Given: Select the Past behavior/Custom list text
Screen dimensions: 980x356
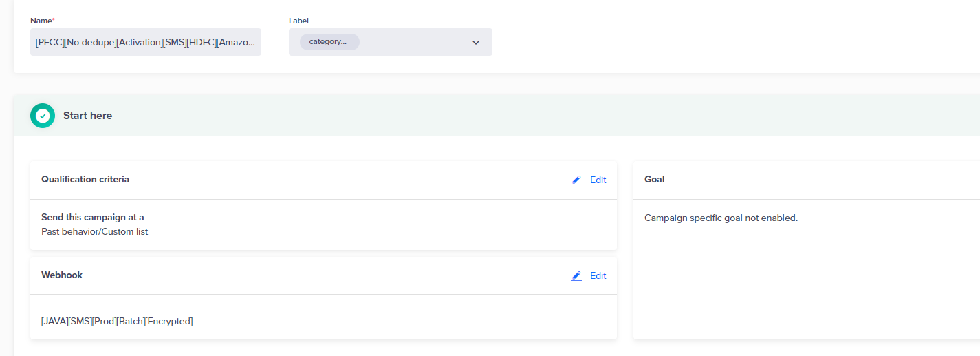Looking at the screenshot, I should coord(95,232).
